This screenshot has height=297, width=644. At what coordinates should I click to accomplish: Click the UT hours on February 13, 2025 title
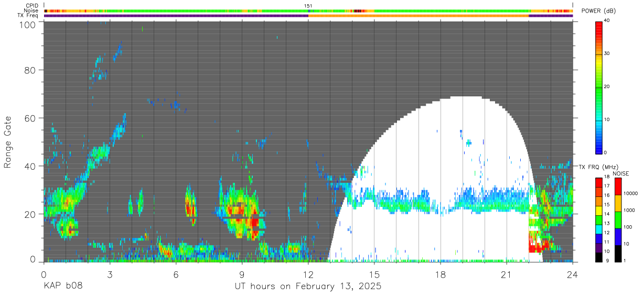tap(308, 287)
